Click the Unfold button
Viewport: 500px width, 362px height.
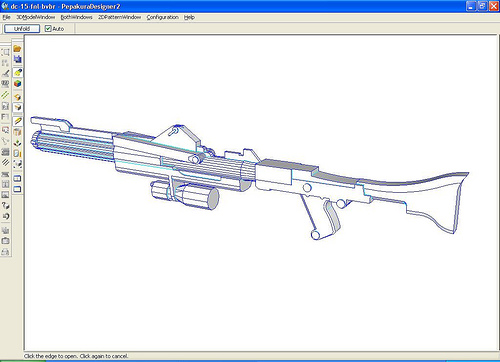point(22,29)
